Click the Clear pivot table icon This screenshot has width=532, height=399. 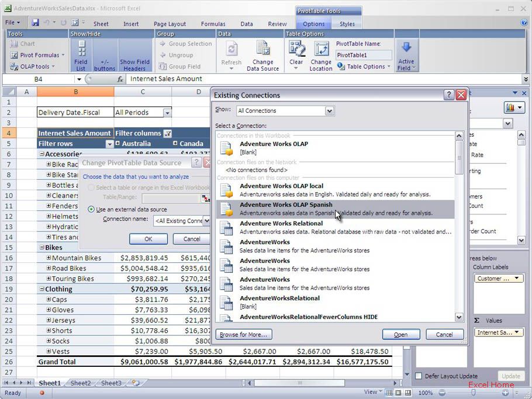tap(296, 48)
